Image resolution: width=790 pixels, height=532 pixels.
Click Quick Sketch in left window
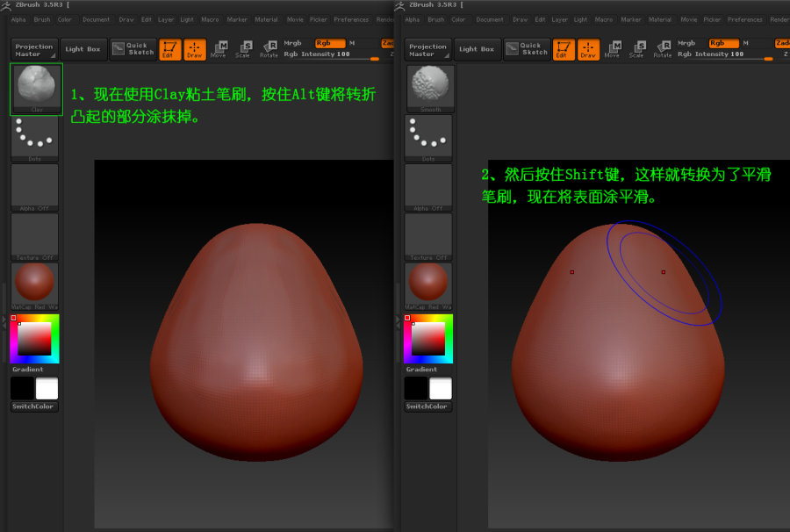tap(133, 49)
